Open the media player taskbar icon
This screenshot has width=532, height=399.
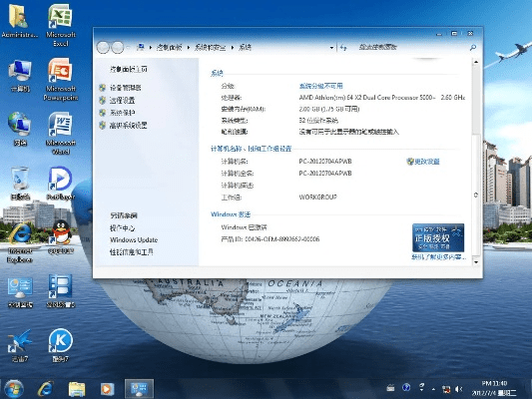(107, 389)
